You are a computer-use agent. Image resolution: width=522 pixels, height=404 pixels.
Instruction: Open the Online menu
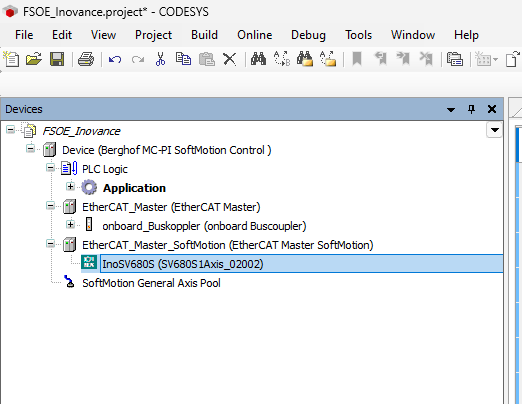(x=255, y=35)
